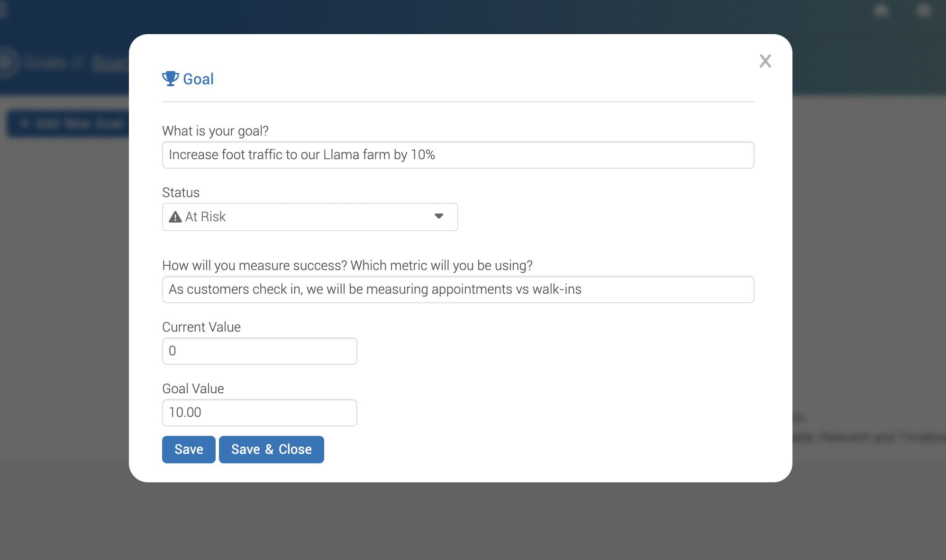Viewport: 946px width, 560px height.
Task: Click the Current Value input showing 0
Action: [x=259, y=351]
